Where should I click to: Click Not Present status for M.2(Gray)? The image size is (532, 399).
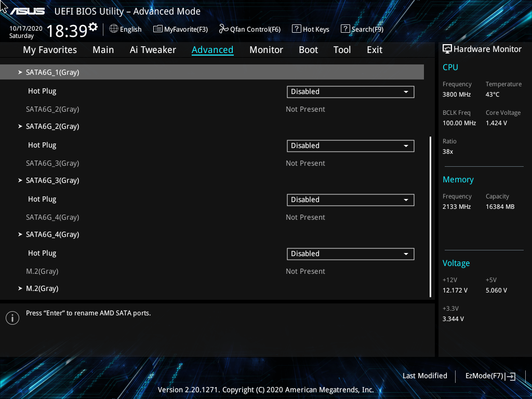tap(305, 271)
